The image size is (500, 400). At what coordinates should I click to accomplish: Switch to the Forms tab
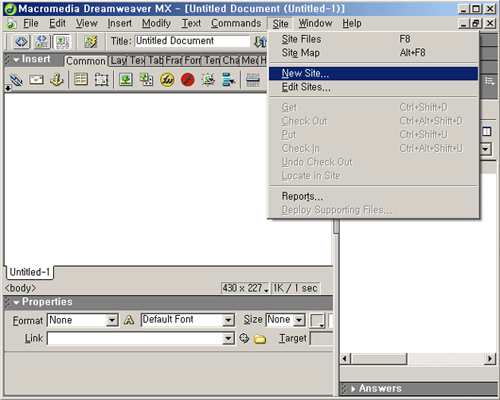pos(193,61)
